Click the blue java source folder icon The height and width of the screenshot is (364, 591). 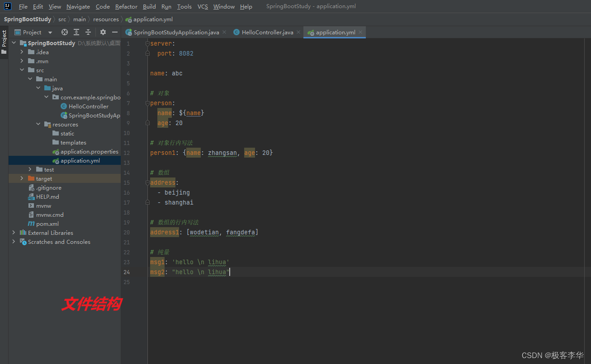click(x=47, y=89)
